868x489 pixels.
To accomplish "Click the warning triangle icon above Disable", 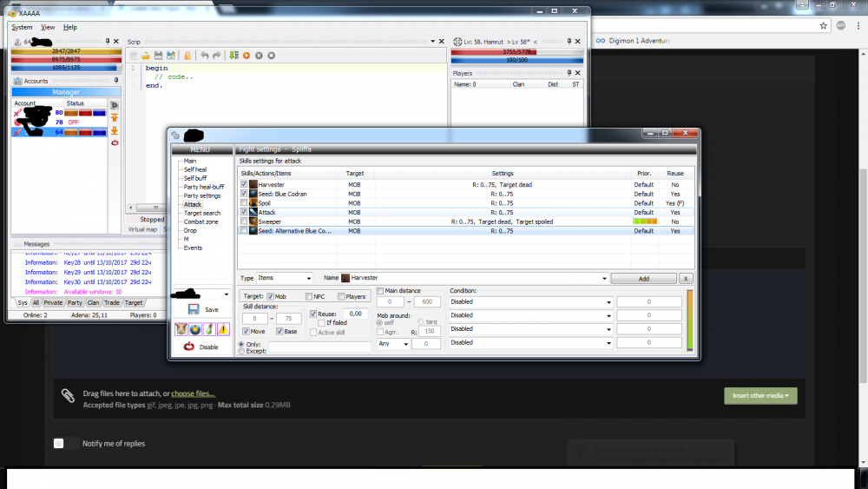I will [223, 328].
